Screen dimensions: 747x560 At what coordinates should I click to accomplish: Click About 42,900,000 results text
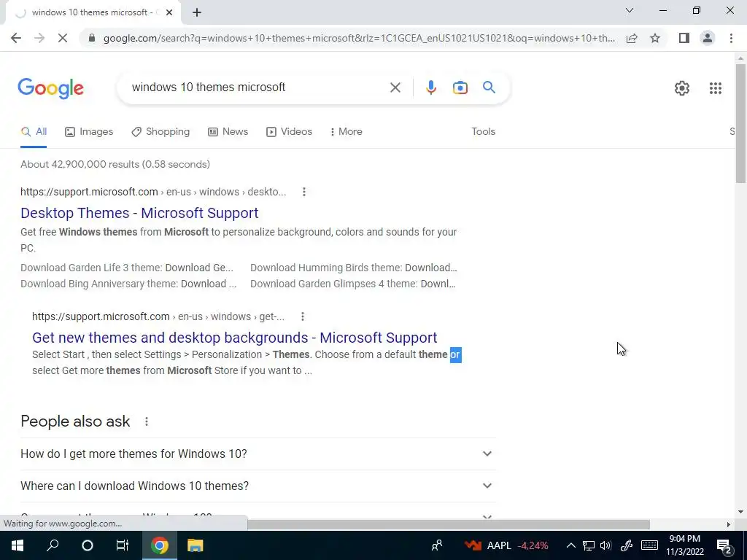(115, 164)
